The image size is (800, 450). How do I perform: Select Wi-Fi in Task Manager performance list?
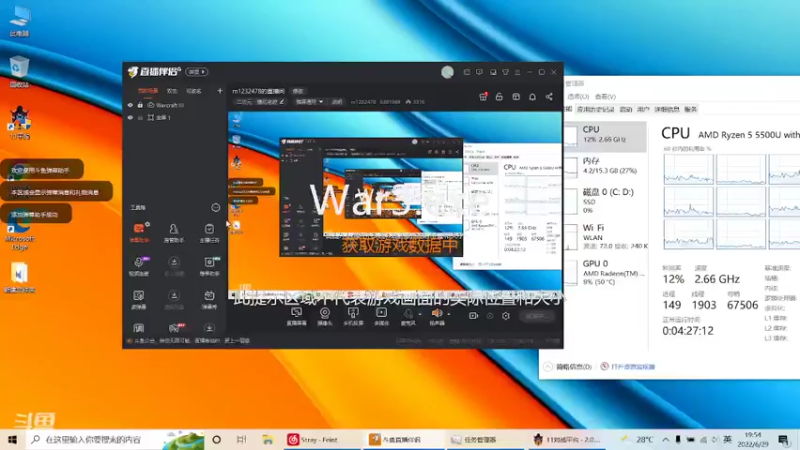(x=606, y=236)
